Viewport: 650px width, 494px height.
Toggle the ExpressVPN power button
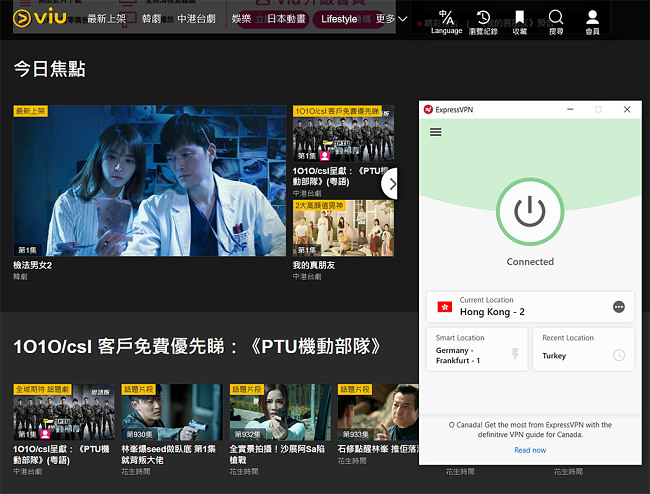point(530,211)
